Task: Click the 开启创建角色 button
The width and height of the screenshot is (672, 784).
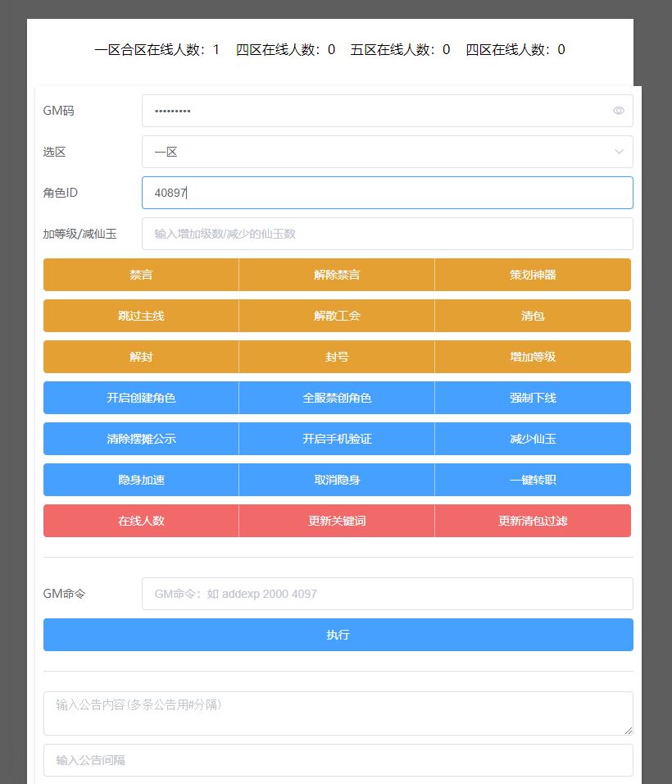Action: [141, 398]
